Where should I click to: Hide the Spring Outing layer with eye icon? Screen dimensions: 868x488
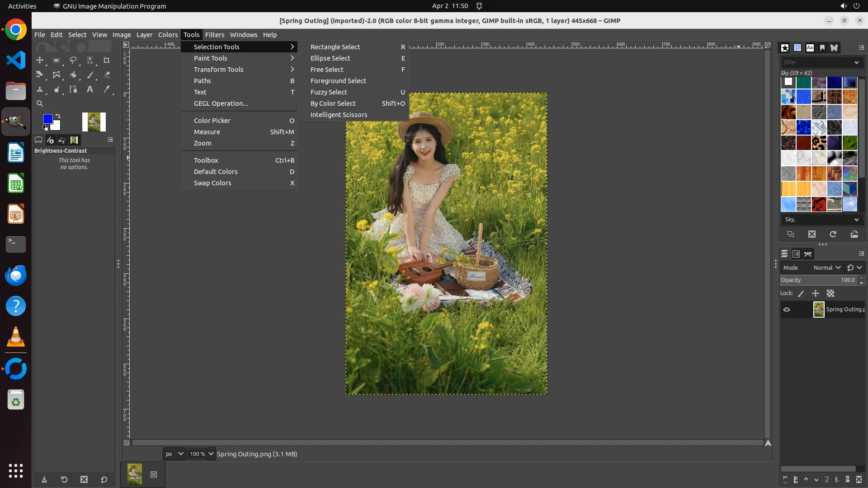(x=787, y=310)
